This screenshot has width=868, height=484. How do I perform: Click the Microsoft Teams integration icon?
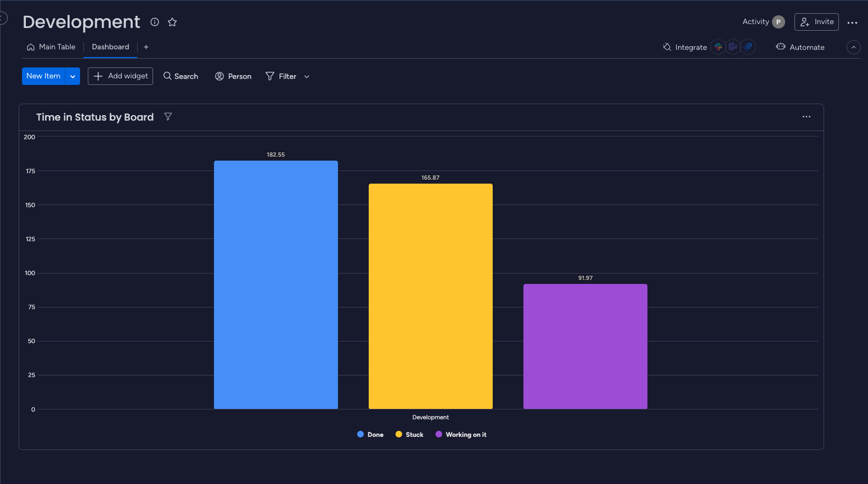pyautogui.click(x=733, y=47)
